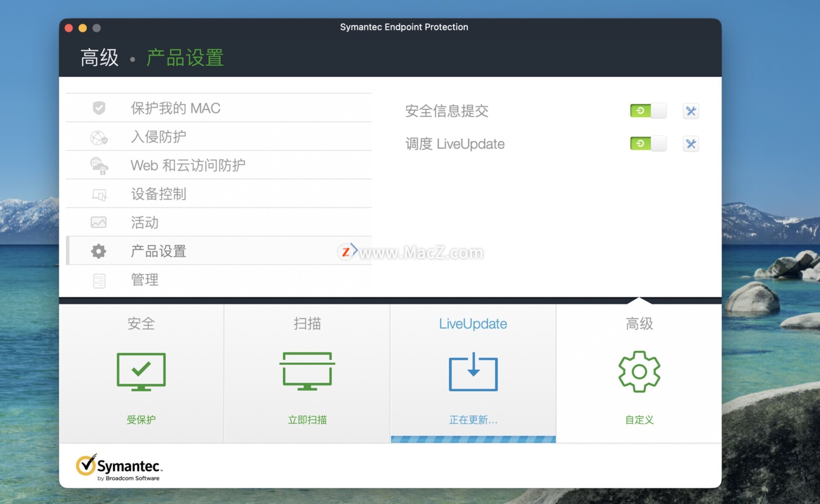
Task: Click the LiveUpdate striped progress bar
Action: 473,439
